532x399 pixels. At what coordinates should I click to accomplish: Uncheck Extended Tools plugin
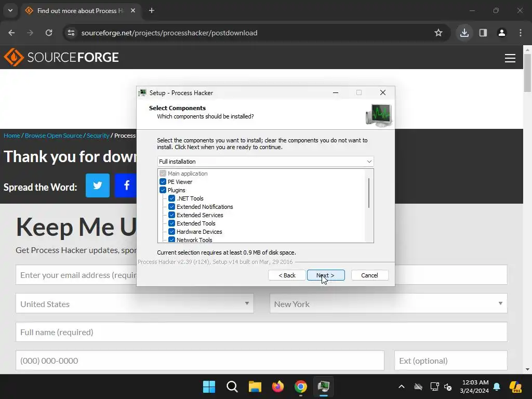171,223
